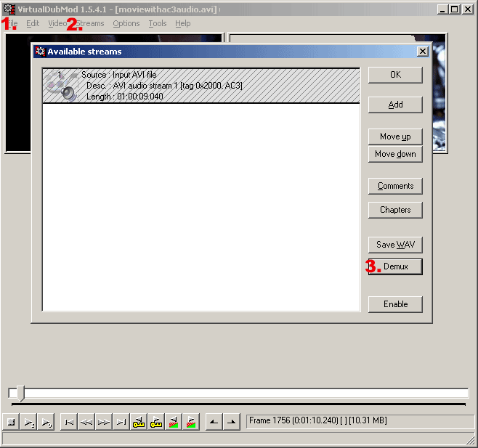Close the VirtualDubMod main window

tap(468, 9)
